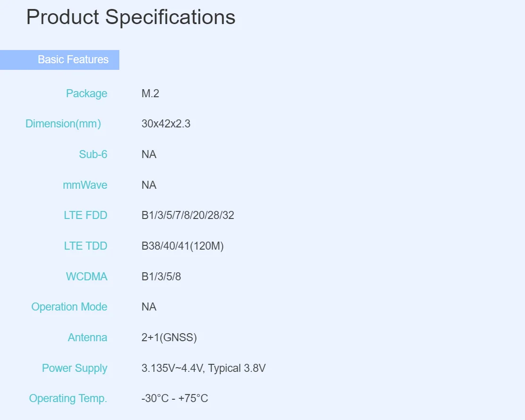The width and height of the screenshot is (525, 420).
Task: Select the 2+1(GNSS) antenna value
Action: [169, 337]
